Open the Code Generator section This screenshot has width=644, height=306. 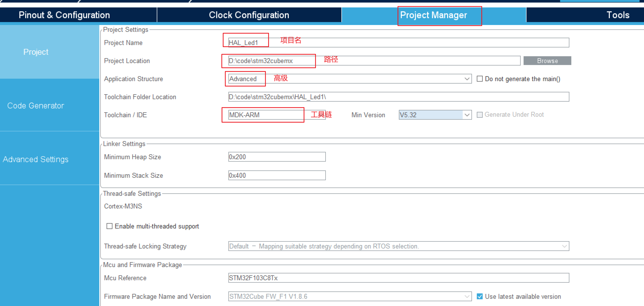pyautogui.click(x=36, y=105)
